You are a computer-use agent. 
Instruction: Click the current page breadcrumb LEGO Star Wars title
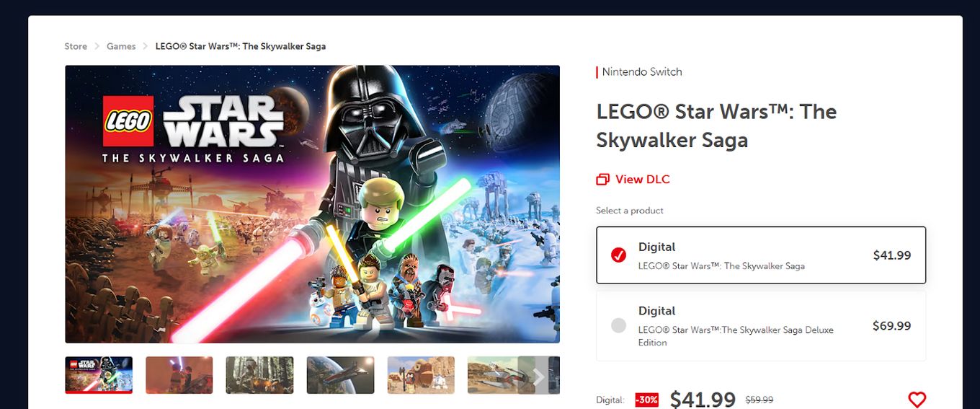point(241,46)
